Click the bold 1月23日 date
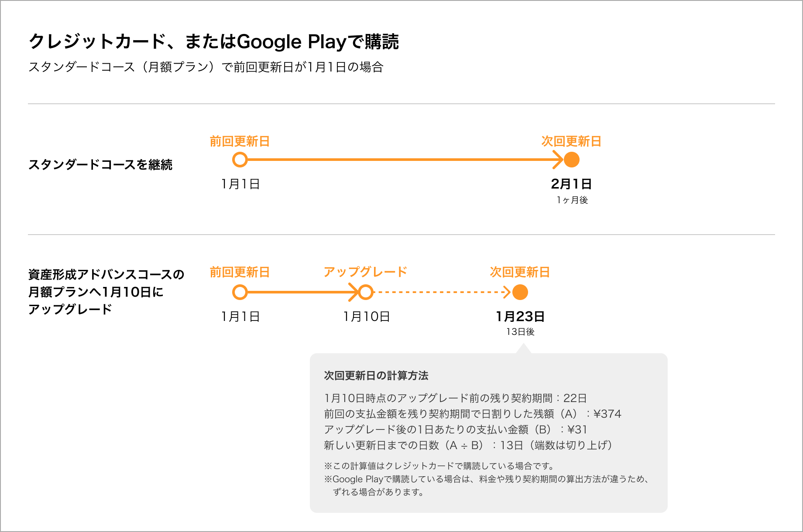The height and width of the screenshot is (532, 803). pos(520,317)
